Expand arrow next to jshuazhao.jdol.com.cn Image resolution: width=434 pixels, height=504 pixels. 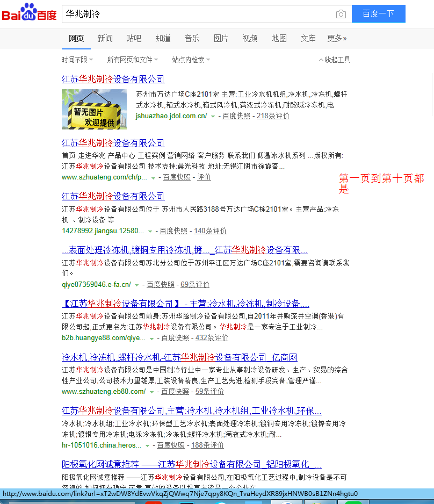click(213, 117)
